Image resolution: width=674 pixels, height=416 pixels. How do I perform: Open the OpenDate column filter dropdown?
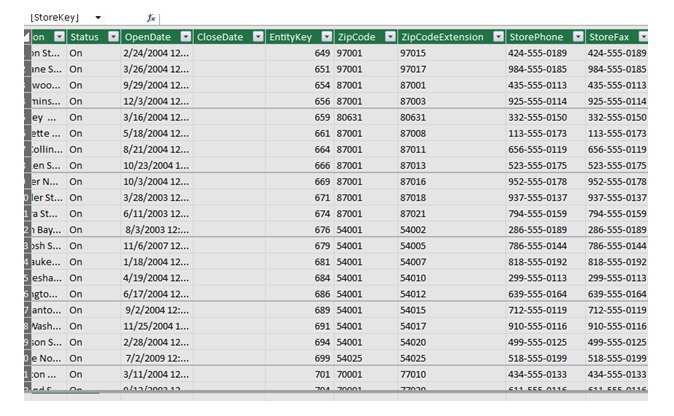pyautogui.click(x=186, y=37)
